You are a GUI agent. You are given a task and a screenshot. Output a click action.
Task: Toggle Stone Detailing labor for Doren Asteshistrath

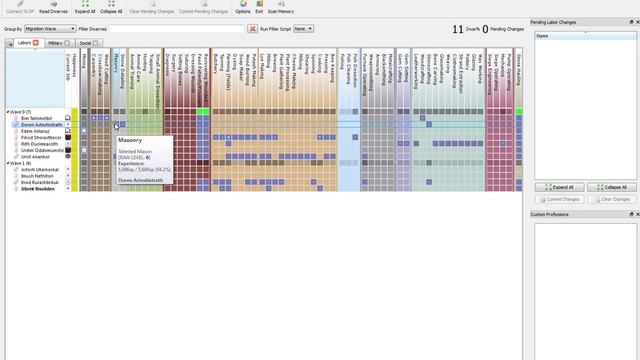(x=122, y=124)
